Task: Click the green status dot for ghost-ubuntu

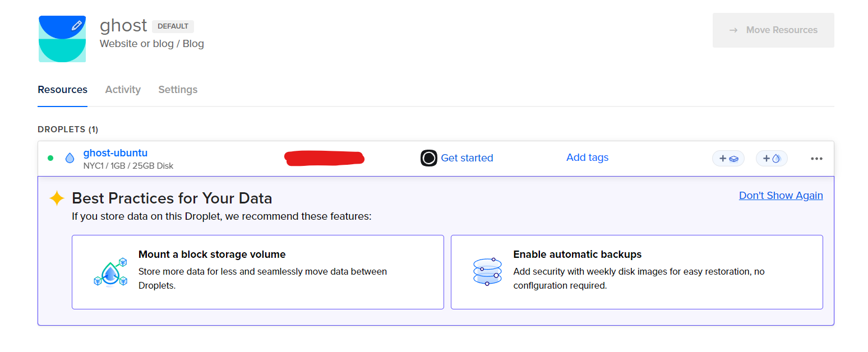Action: [x=50, y=158]
